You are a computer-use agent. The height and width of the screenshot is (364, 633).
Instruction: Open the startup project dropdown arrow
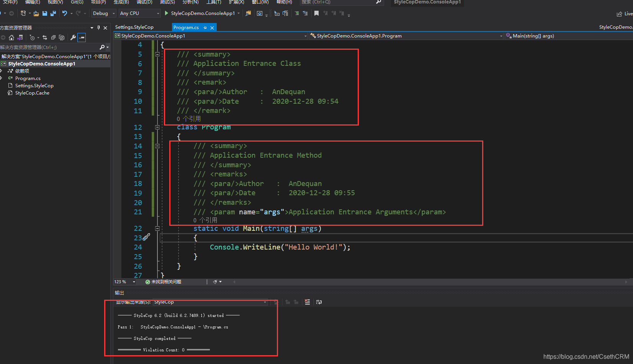(239, 13)
